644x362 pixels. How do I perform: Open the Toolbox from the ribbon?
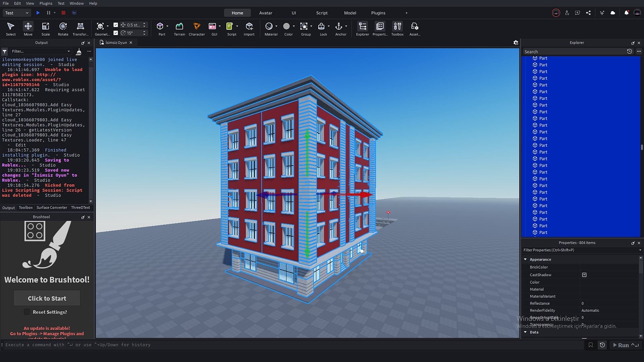point(397,29)
